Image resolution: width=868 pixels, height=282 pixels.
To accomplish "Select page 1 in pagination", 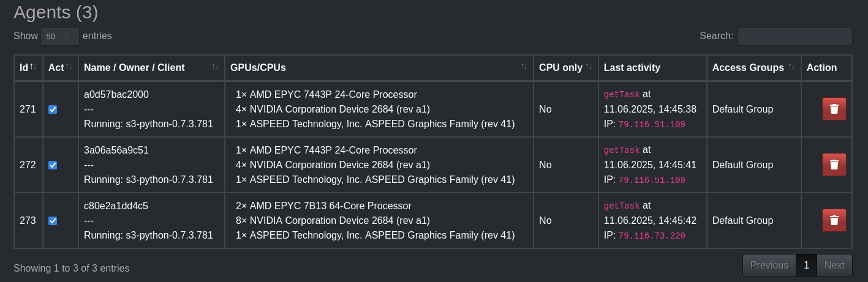I will pyautogui.click(x=806, y=265).
